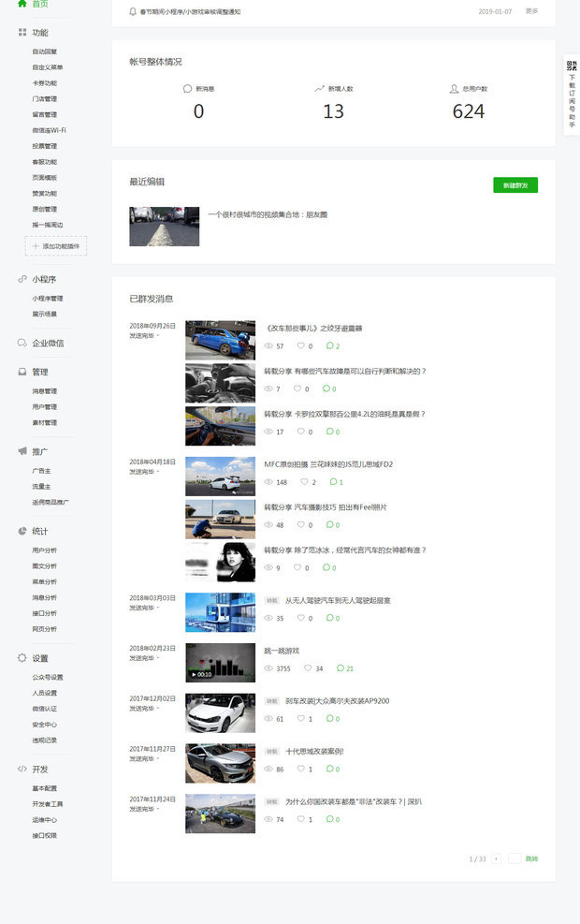Open 自动回复 in the sidebar menu

point(44,51)
